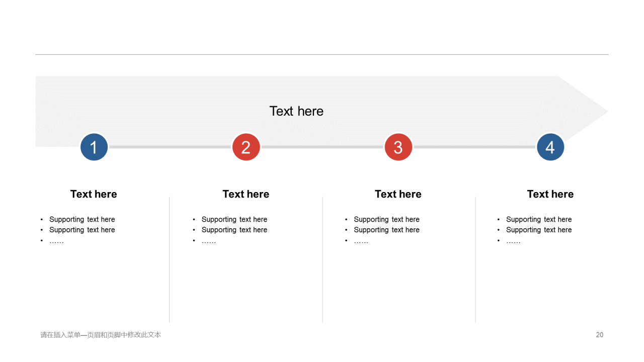The image size is (644, 362).
Task: Select the 'Text here' heading beneath circle 2
Action: 246,194
